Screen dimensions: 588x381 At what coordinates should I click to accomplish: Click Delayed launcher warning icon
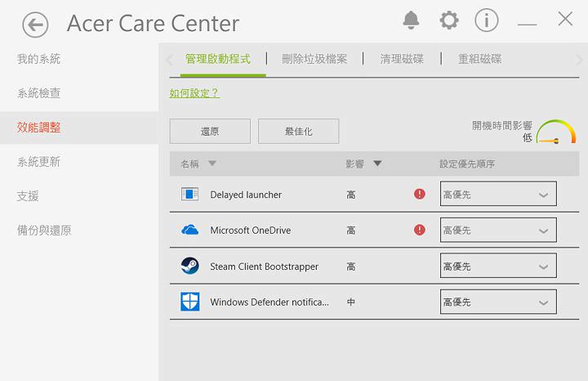pos(420,195)
